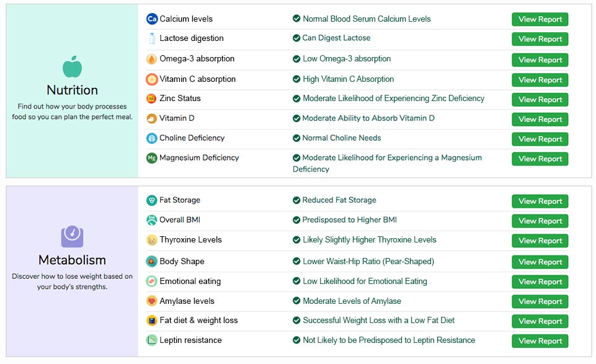Click the Lactose digestion milk bottle icon
Image resolution: width=596 pixels, height=364 pixels.
[x=152, y=38]
